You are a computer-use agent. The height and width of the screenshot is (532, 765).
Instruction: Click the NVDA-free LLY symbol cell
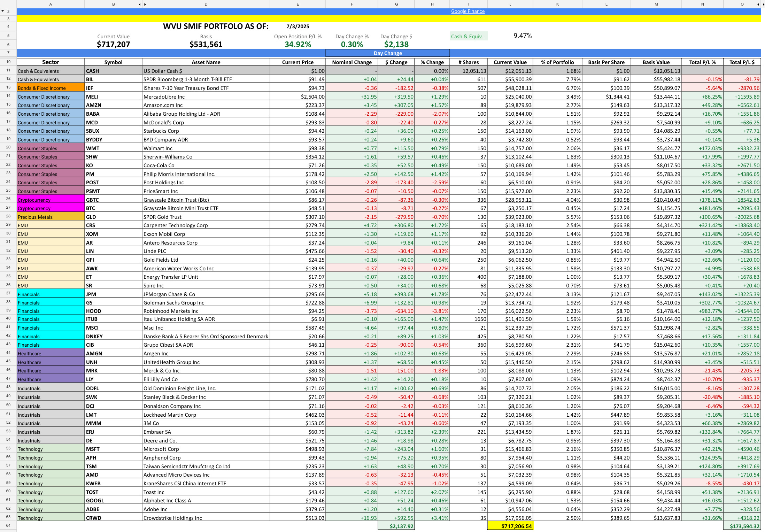pyautogui.click(x=113, y=379)
